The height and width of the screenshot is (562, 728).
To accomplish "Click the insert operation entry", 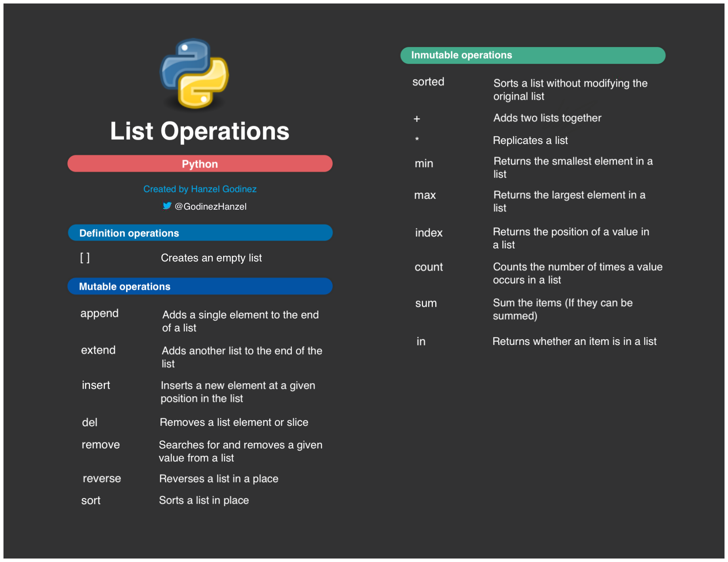I will pos(96,385).
